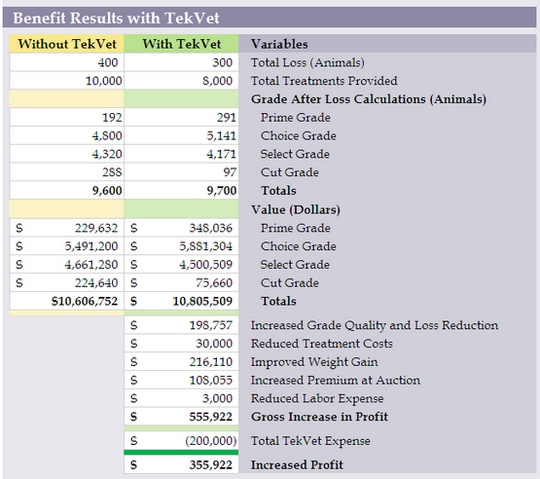Select the 348,036 Prime Grade value
The height and width of the screenshot is (479, 540).
point(181,228)
